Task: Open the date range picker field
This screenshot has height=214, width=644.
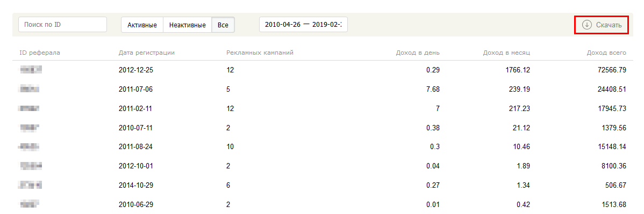Action: click(x=303, y=25)
